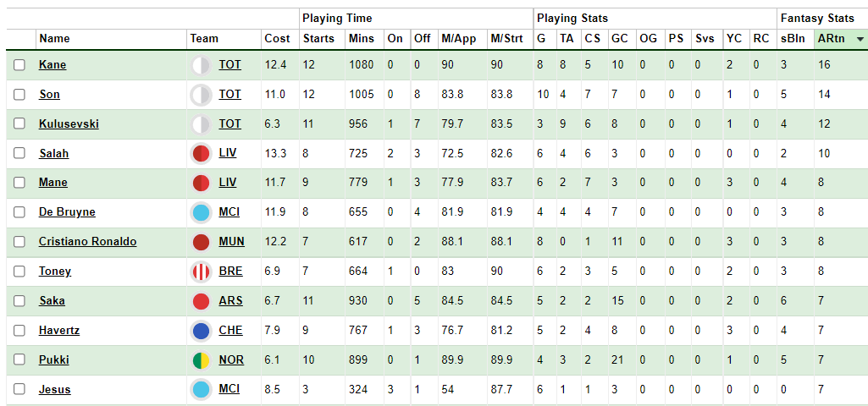Select the checkbox for Mane's row
The height and width of the screenshot is (406, 868).
pos(19,183)
